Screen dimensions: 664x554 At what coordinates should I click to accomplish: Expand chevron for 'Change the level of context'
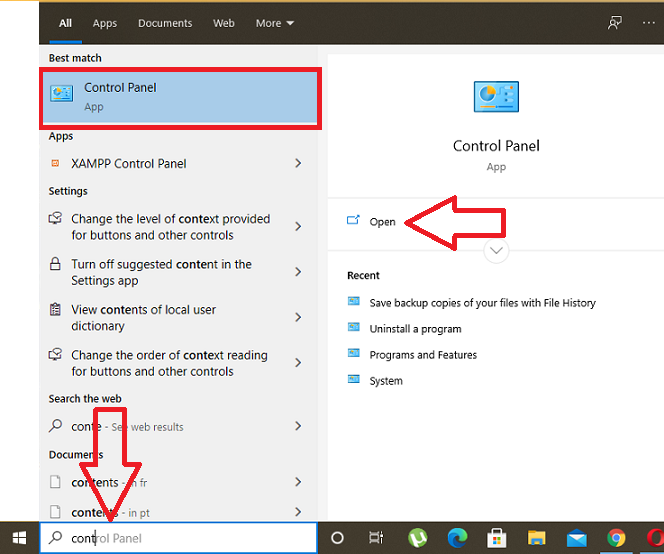tap(298, 227)
